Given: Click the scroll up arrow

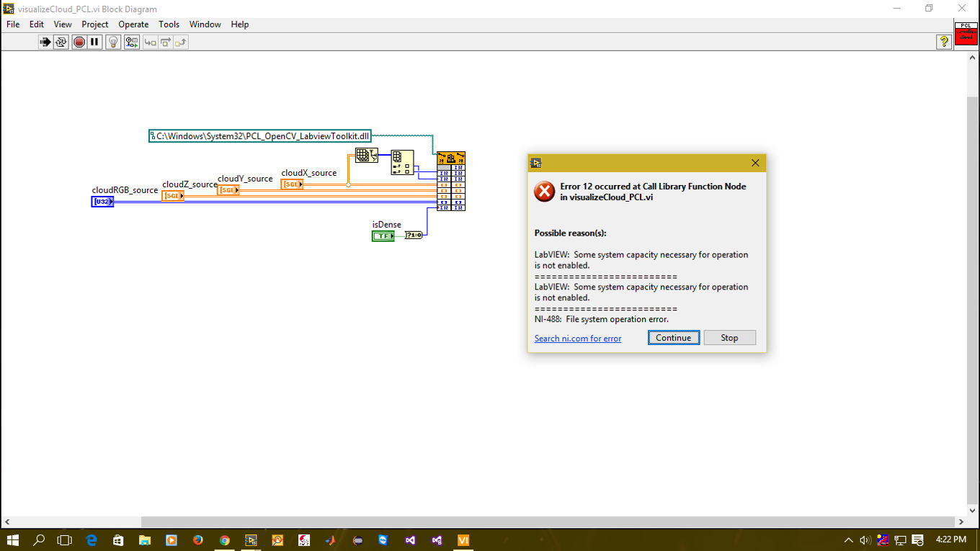Looking at the screenshot, I should click(972, 58).
